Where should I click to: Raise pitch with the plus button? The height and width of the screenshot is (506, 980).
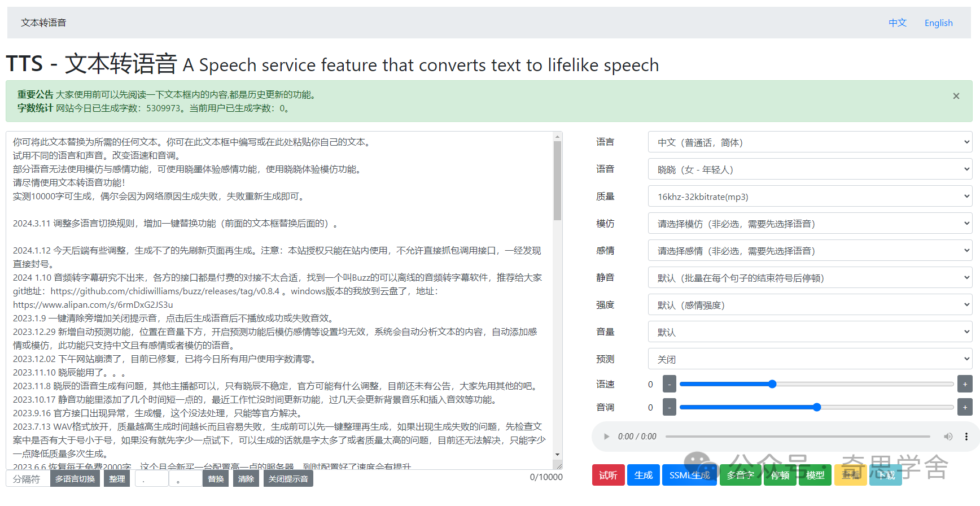click(965, 407)
